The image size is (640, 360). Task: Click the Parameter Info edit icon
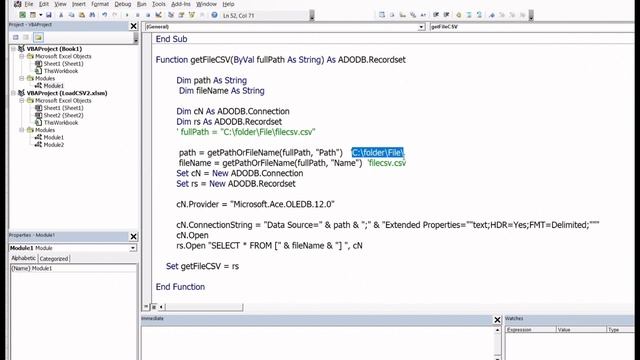click(413, 15)
